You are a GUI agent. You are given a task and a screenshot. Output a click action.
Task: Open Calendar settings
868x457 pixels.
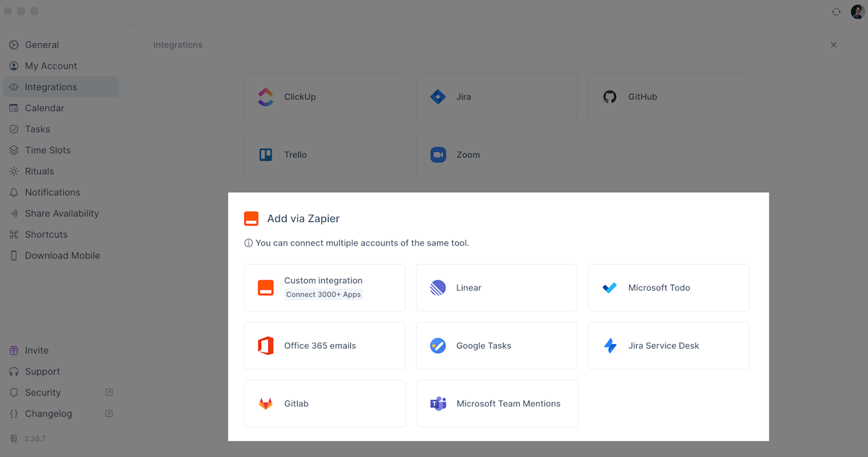pyautogui.click(x=61, y=108)
